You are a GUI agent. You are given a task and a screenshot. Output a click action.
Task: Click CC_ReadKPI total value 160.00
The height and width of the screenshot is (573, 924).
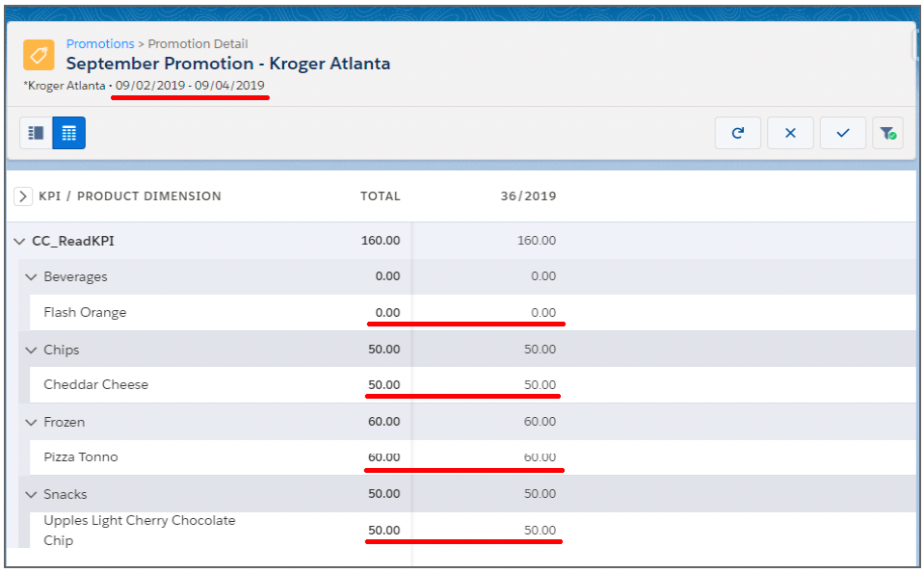coord(381,240)
